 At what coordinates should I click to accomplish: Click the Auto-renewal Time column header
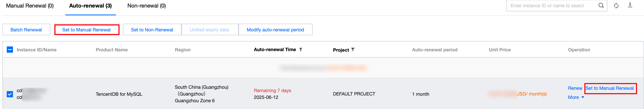pos(275,50)
